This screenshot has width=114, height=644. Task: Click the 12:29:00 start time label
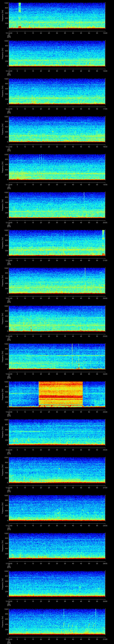9,601
